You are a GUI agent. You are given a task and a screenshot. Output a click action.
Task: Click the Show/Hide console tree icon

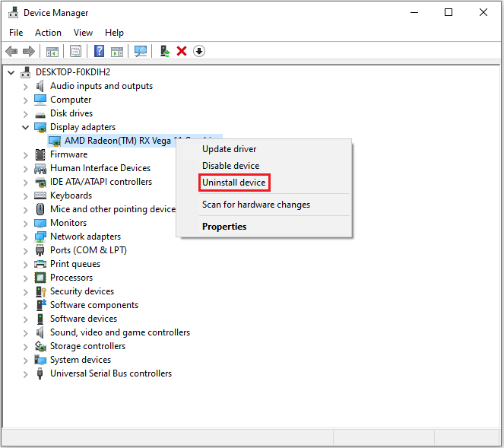52,51
